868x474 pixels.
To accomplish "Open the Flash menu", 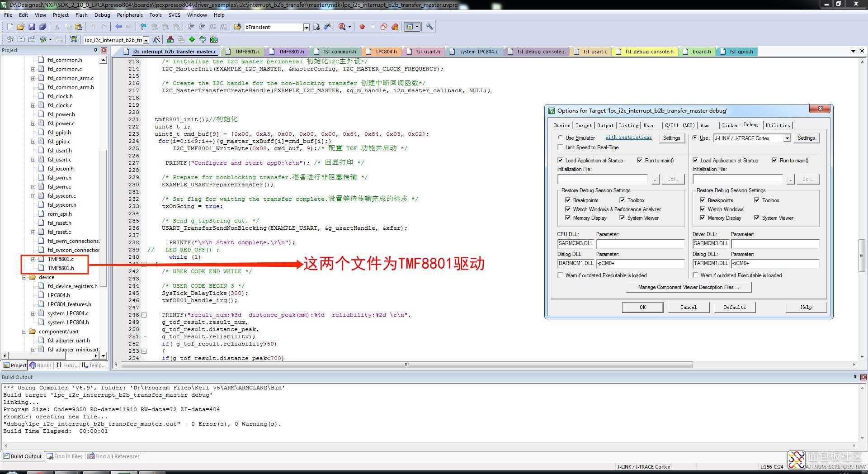I will click(x=81, y=15).
